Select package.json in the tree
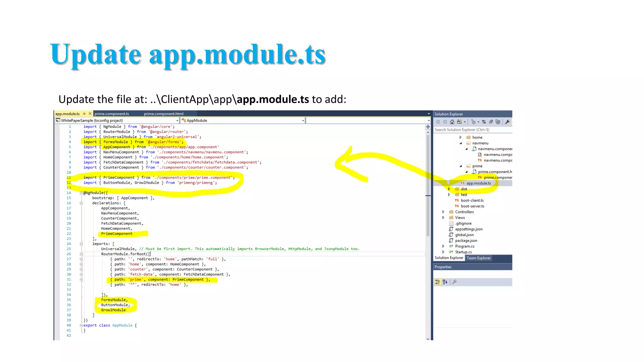Viewport: 644px width, 362px height. (x=466, y=241)
